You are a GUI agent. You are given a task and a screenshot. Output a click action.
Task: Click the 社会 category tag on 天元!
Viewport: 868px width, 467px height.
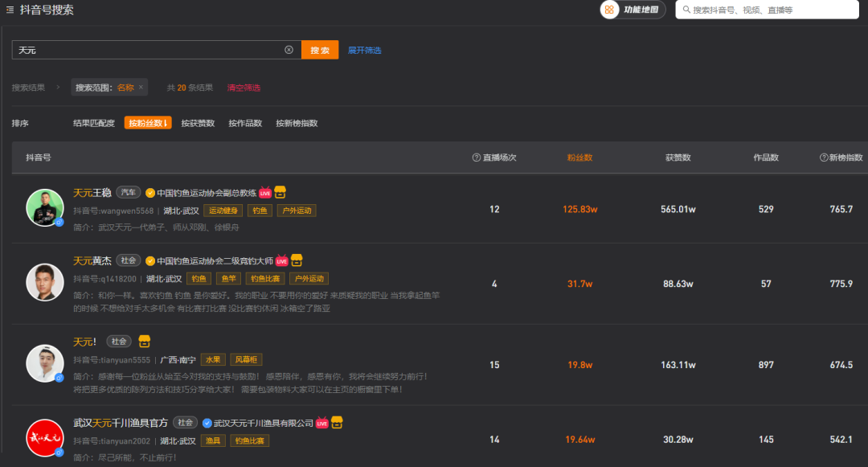click(118, 342)
